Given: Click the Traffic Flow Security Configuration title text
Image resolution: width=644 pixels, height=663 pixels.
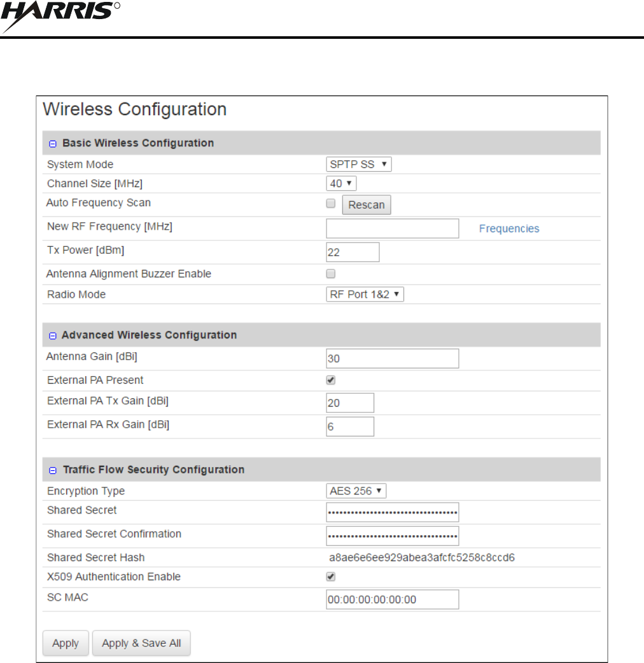Looking at the screenshot, I should (x=153, y=470).
